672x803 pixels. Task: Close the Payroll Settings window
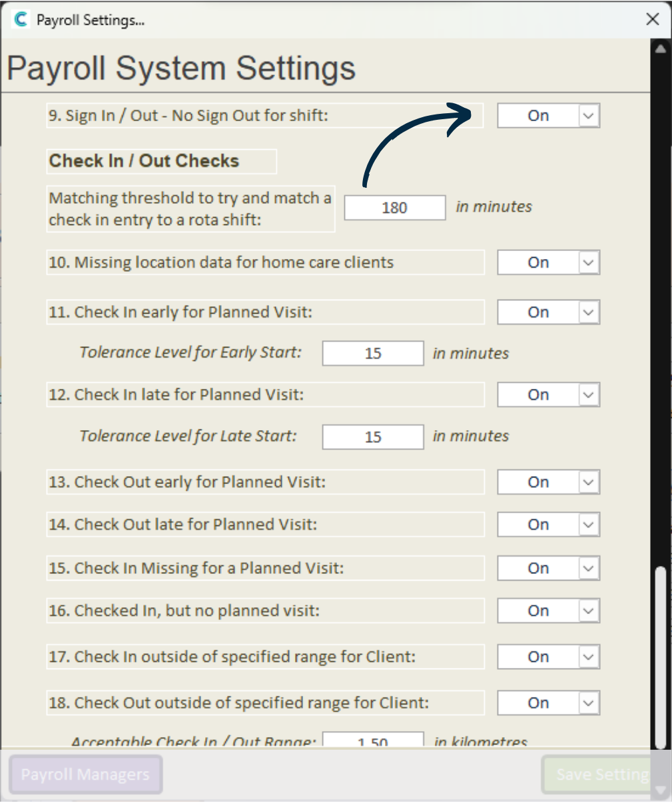tap(653, 19)
